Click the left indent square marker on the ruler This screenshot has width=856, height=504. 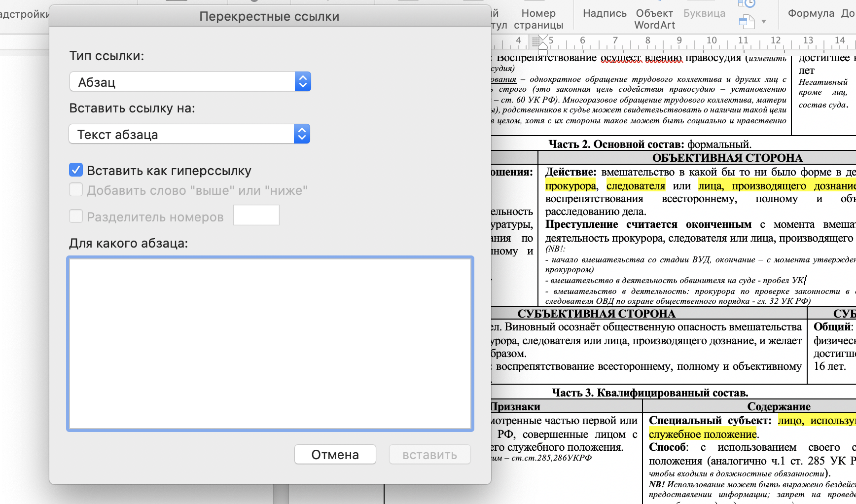point(543,52)
